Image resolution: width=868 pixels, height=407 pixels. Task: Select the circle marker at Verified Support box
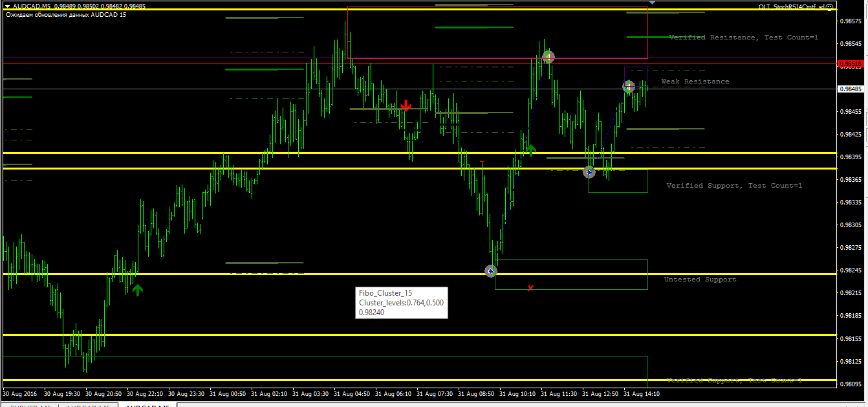pos(589,172)
